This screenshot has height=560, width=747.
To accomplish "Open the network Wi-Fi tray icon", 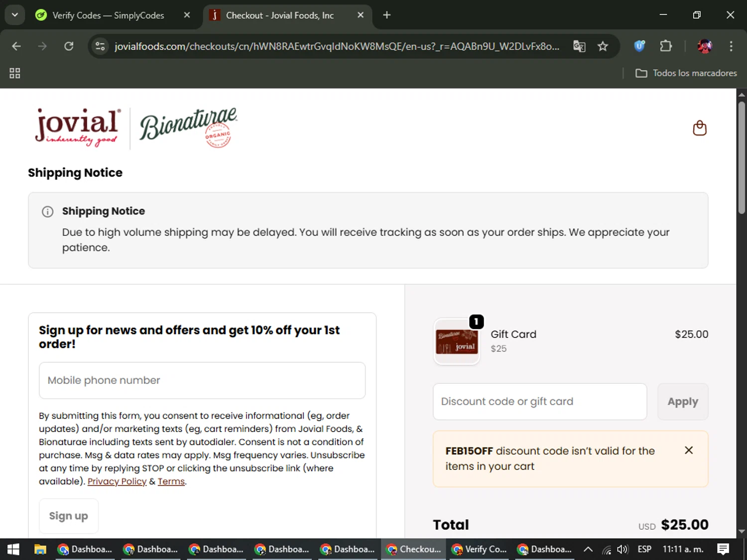I will pyautogui.click(x=607, y=550).
